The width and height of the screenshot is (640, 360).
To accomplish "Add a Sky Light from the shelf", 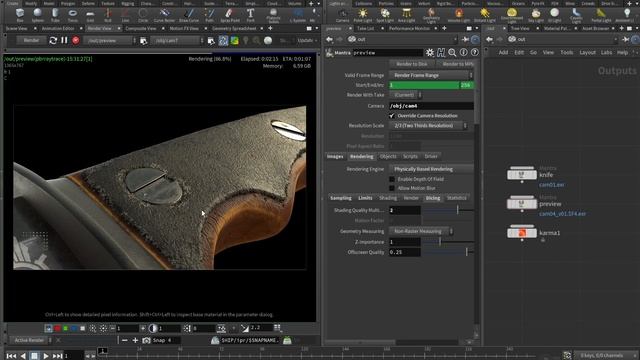I will tap(536, 15).
